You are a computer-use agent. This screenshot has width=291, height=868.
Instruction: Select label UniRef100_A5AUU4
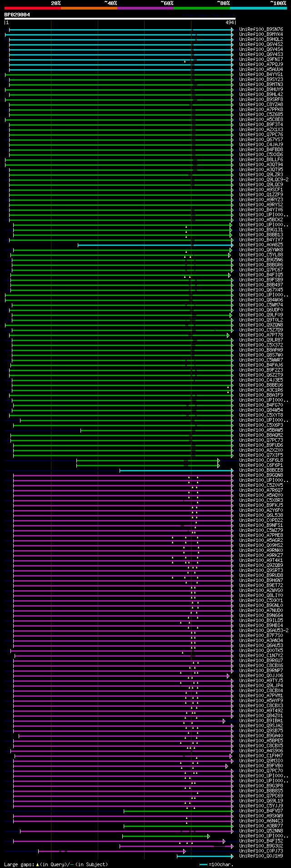point(261,70)
